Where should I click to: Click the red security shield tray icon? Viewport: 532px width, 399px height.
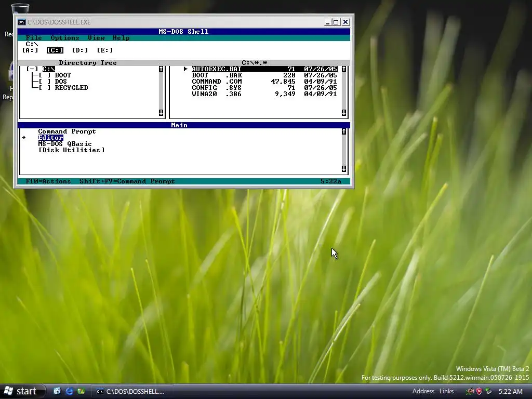coord(478,391)
